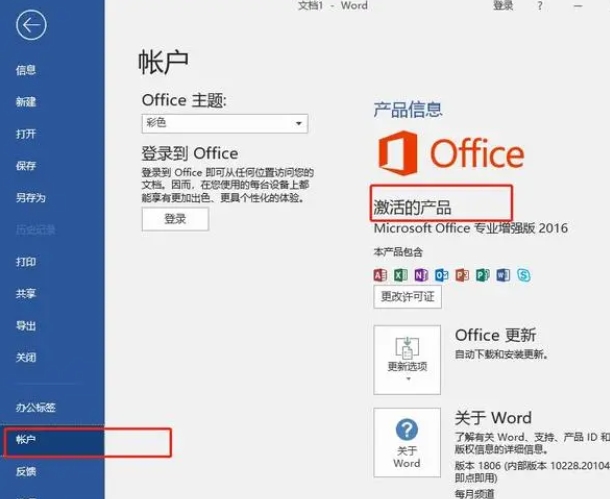Click the 产品信息 heading
The height and width of the screenshot is (499, 610).
point(408,109)
